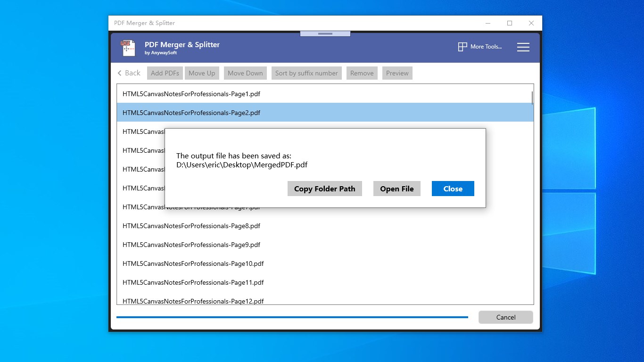Click Copy Folder Path in the dialog
The height and width of the screenshot is (362, 644).
[324, 189]
